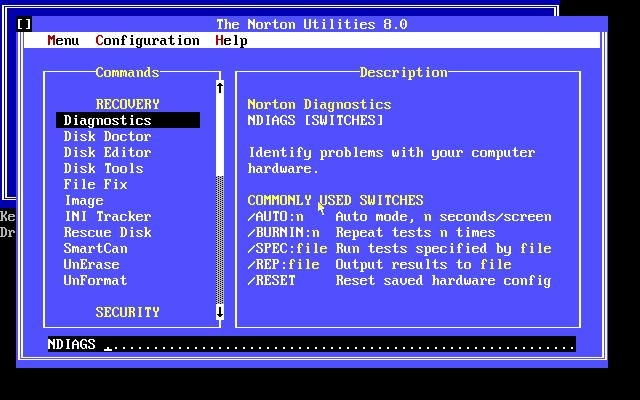Select Diagnostics in the Commands list

click(128, 120)
